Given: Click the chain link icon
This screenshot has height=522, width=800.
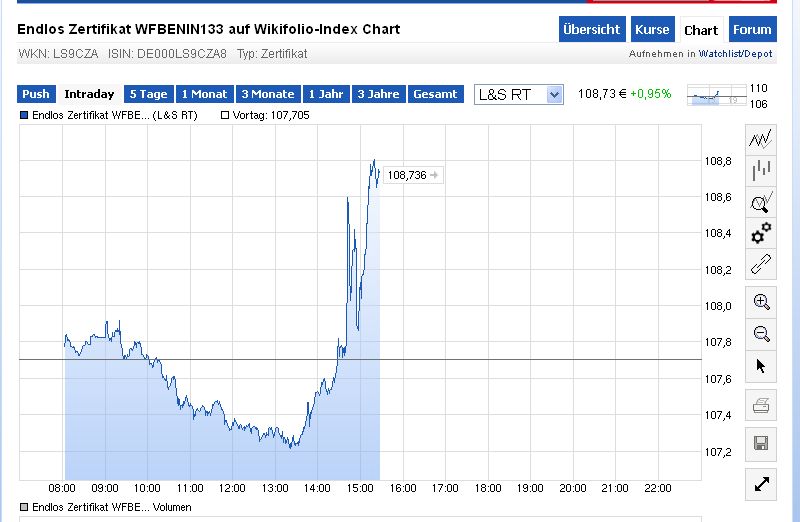Looking at the screenshot, I should coord(761,264).
